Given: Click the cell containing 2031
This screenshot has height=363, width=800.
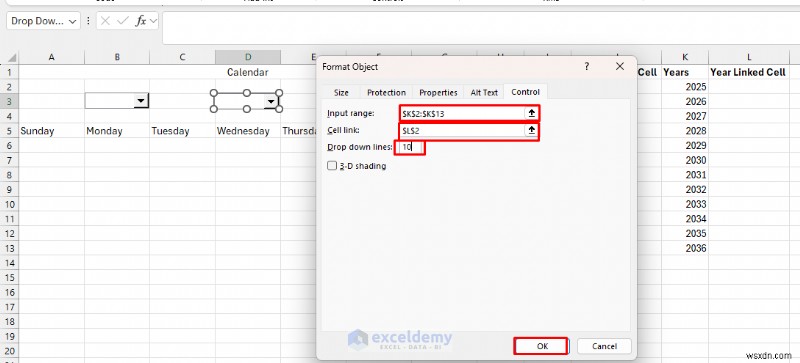Looking at the screenshot, I should point(685,175).
